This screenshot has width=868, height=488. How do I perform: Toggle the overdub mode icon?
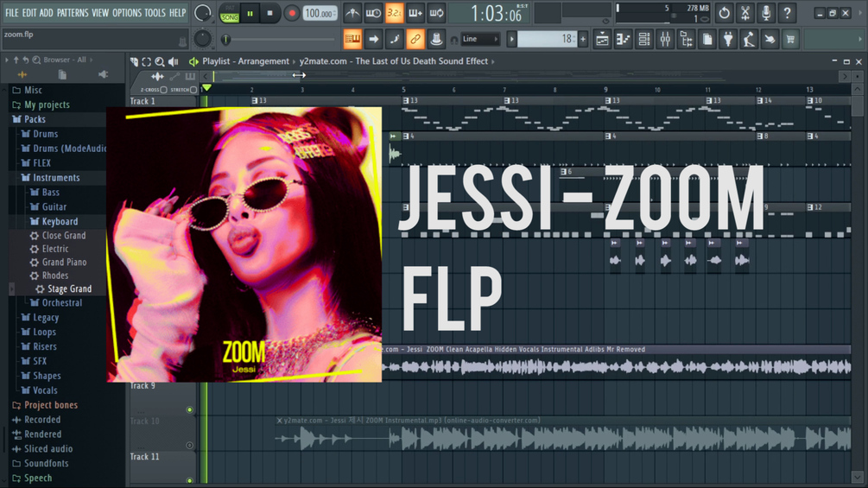[415, 13]
